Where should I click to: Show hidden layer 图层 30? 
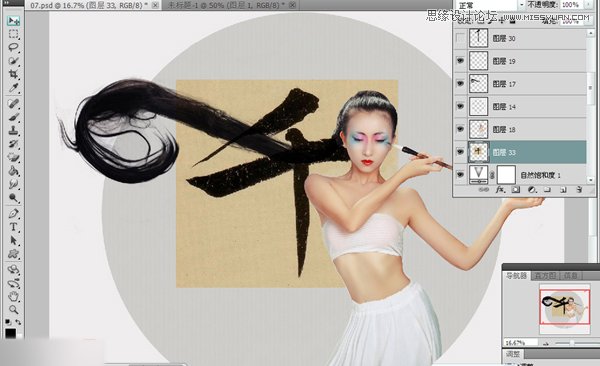tap(460, 38)
